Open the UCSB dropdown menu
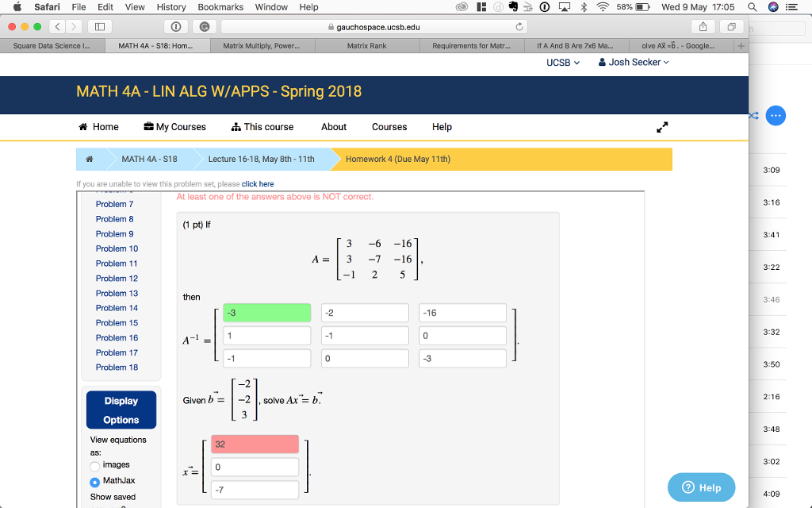The image size is (812, 508). pyautogui.click(x=562, y=62)
